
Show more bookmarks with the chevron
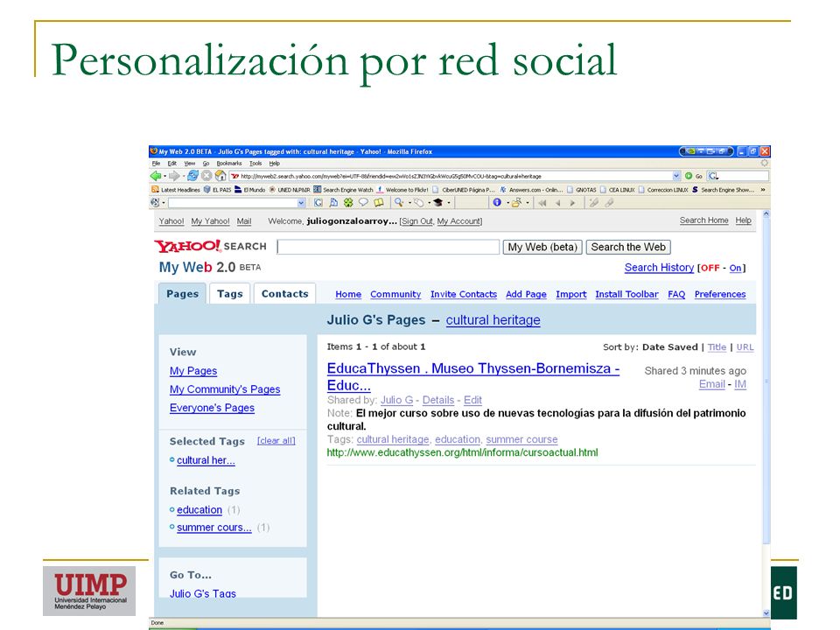tap(763, 190)
